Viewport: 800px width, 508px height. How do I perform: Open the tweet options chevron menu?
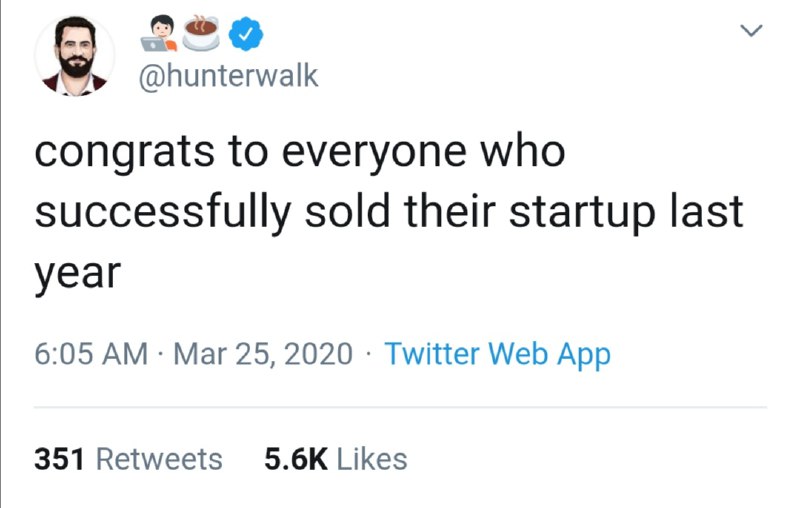click(x=752, y=33)
